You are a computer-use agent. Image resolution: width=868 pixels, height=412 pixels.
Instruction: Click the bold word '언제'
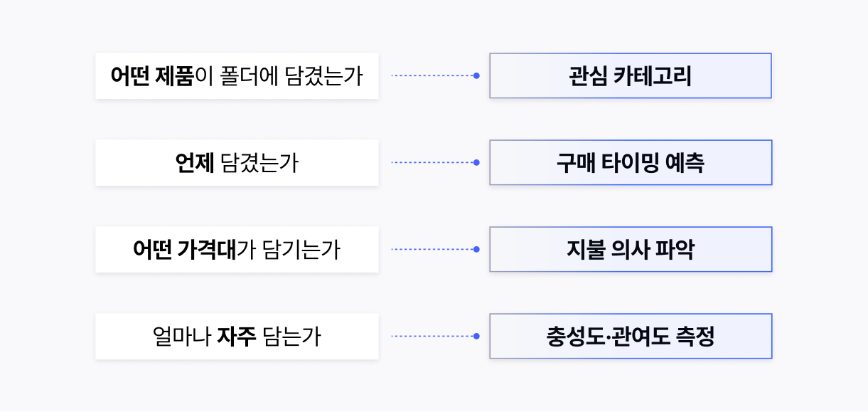[x=195, y=164]
